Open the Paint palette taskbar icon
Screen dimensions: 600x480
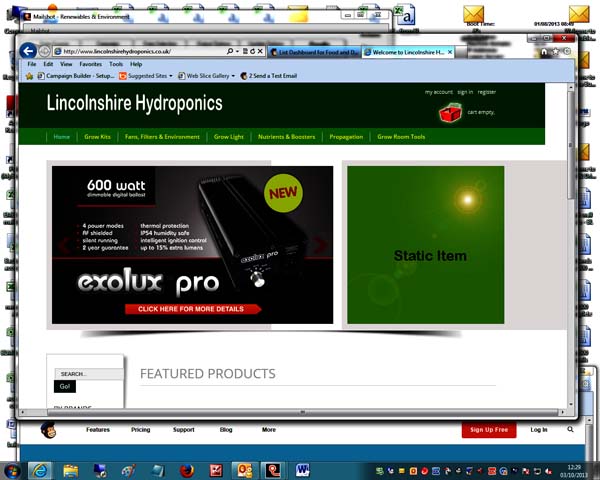tap(129, 470)
